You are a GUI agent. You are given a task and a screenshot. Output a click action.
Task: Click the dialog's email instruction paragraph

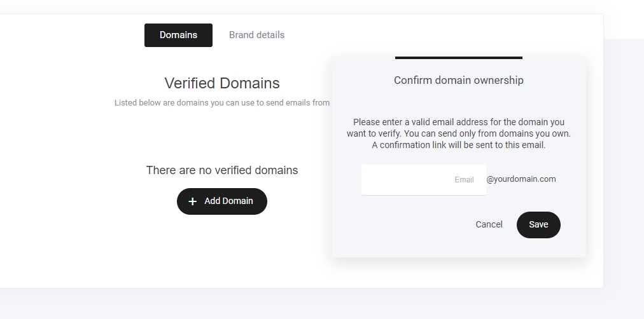click(458, 133)
